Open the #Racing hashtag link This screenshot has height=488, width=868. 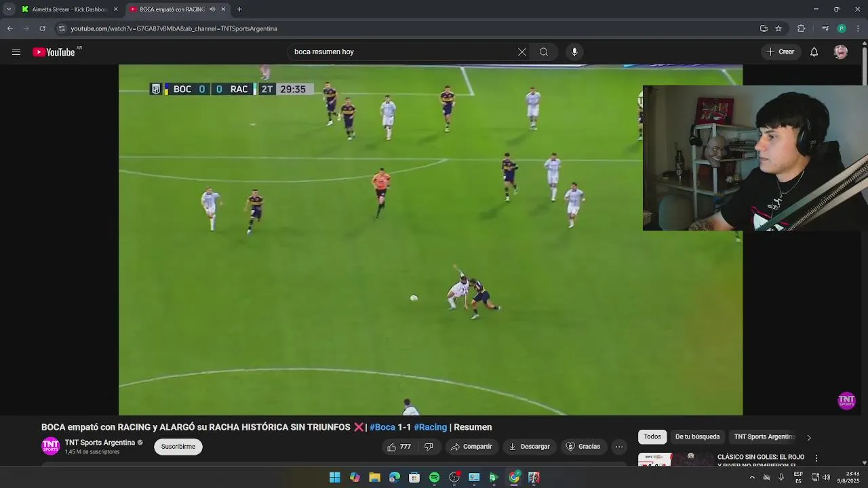430,428
